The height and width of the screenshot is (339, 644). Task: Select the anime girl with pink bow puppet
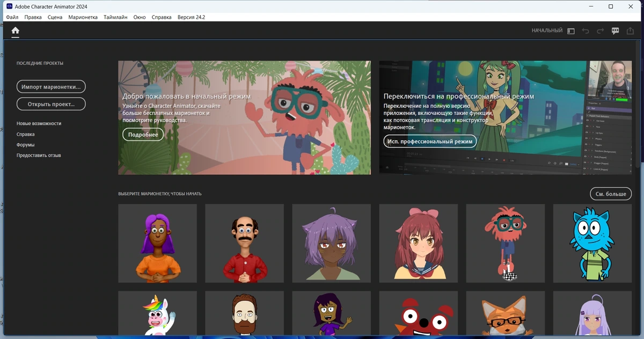pyautogui.click(x=418, y=243)
